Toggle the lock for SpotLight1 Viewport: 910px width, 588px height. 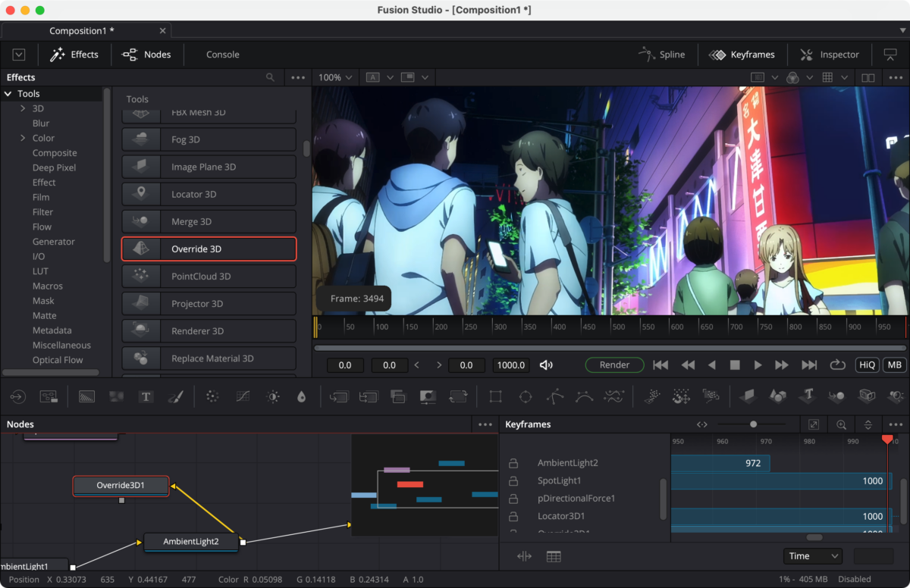click(x=513, y=481)
